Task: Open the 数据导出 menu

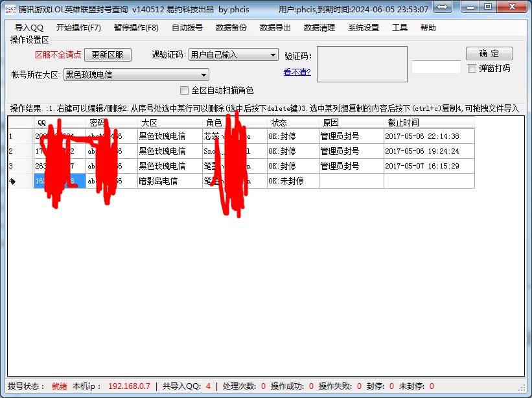Action: pos(275,28)
